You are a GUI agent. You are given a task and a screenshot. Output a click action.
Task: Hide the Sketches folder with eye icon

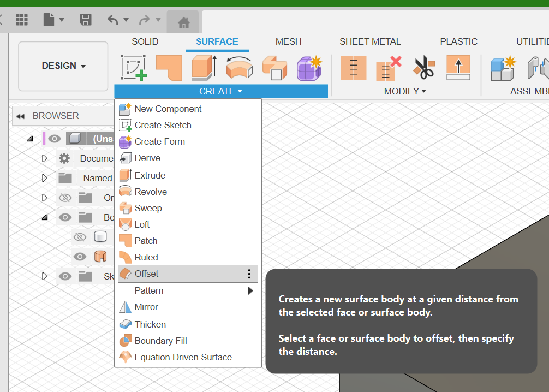(65, 276)
